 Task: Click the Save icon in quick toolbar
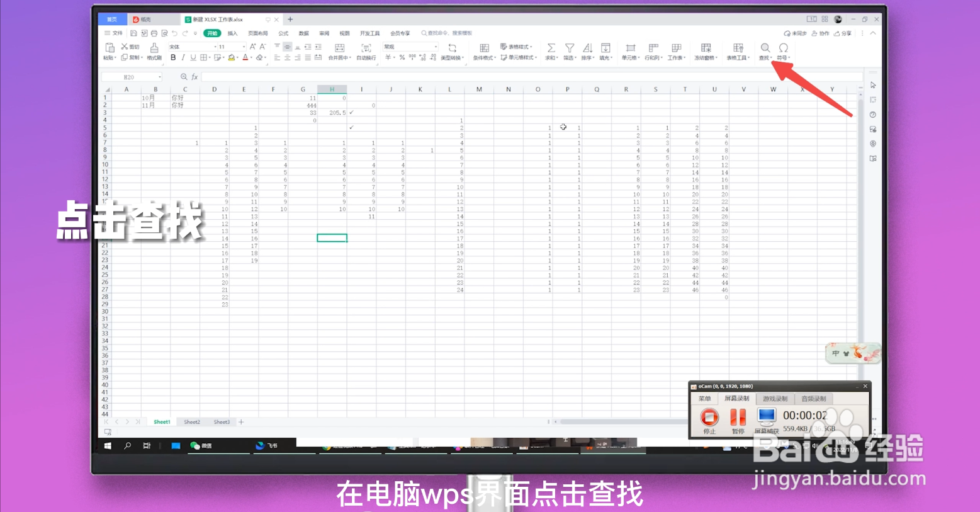pyautogui.click(x=133, y=33)
